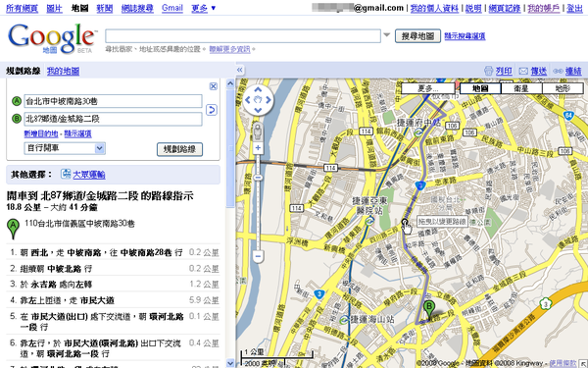Click the scrollbar up arrow in left panel
588x368 pixels.
pos(230,83)
